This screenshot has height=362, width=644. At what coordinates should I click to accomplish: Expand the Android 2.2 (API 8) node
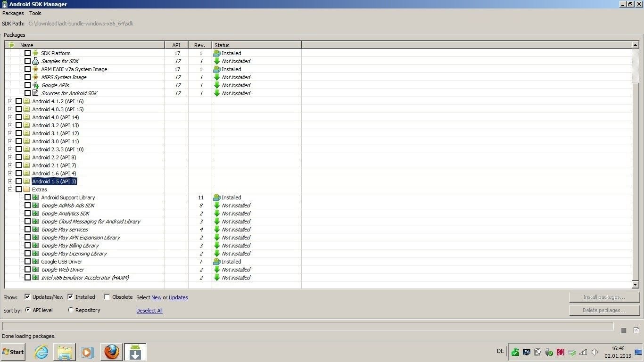click(x=10, y=157)
